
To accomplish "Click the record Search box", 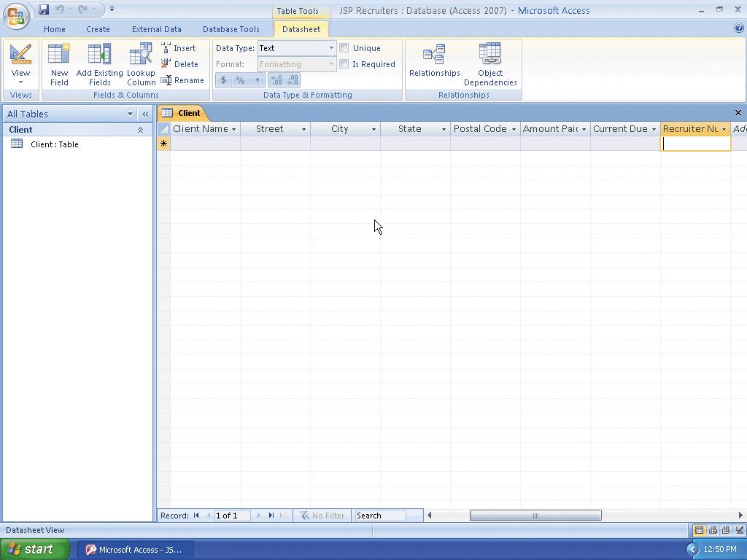I will tap(381, 516).
